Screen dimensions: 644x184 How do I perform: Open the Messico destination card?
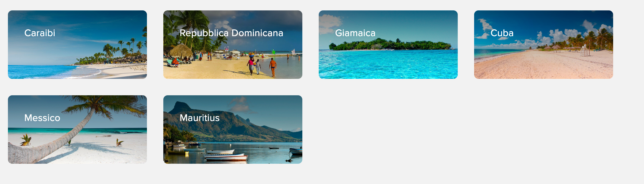pos(77,130)
